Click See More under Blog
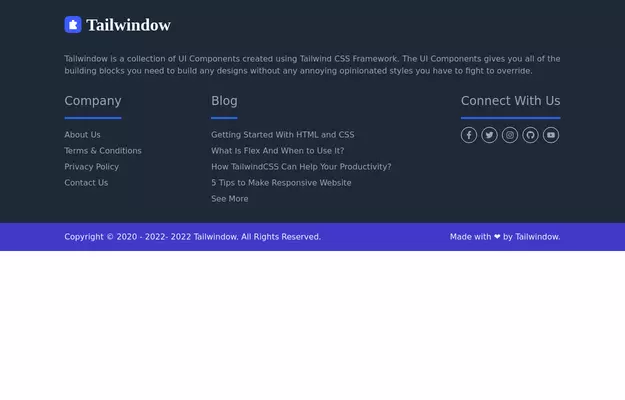 pyautogui.click(x=229, y=199)
